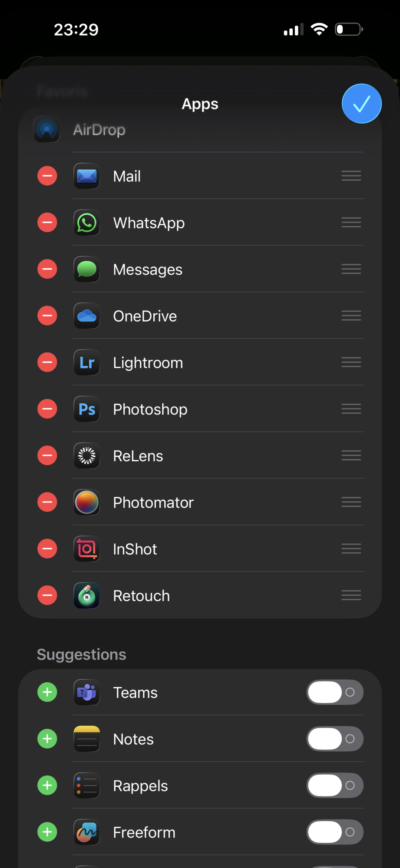Add Teams using the green plus icon
Screen dimensions: 400x868
[x=47, y=692]
